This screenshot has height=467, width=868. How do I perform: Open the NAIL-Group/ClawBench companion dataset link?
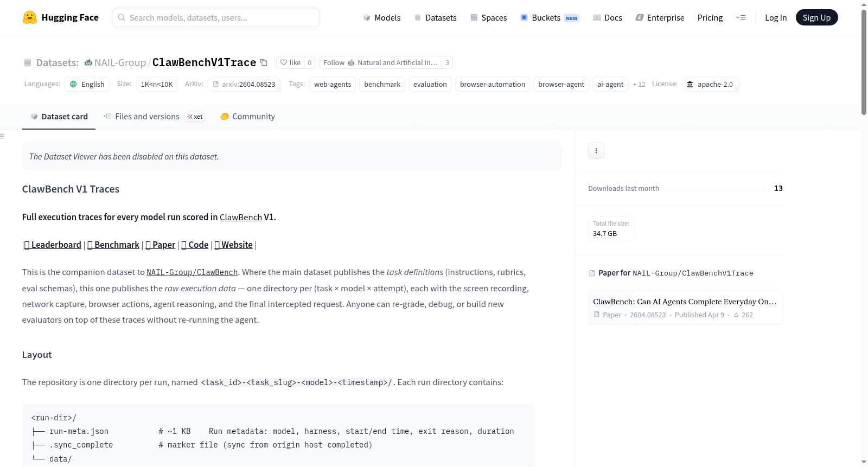tap(192, 272)
